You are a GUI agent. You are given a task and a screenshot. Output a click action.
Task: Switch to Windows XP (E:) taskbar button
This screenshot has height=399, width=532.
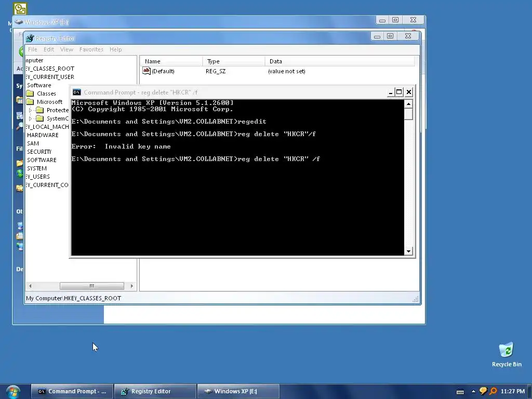pos(238,391)
